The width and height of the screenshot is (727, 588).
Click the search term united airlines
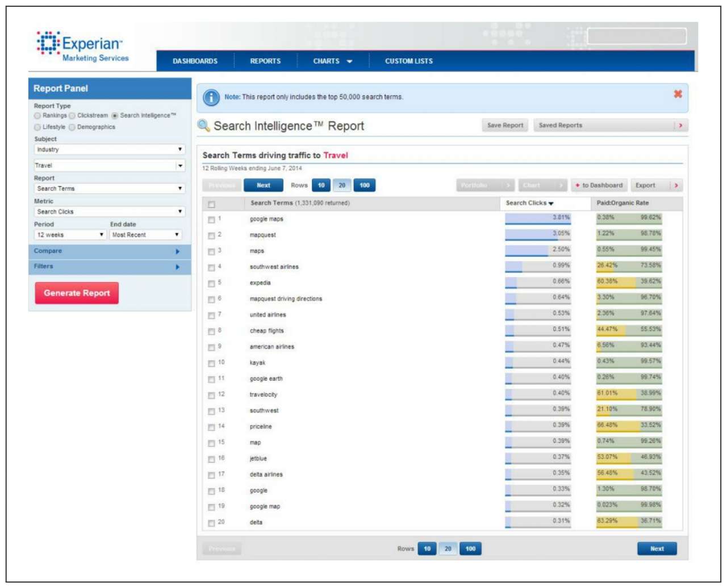(268, 315)
